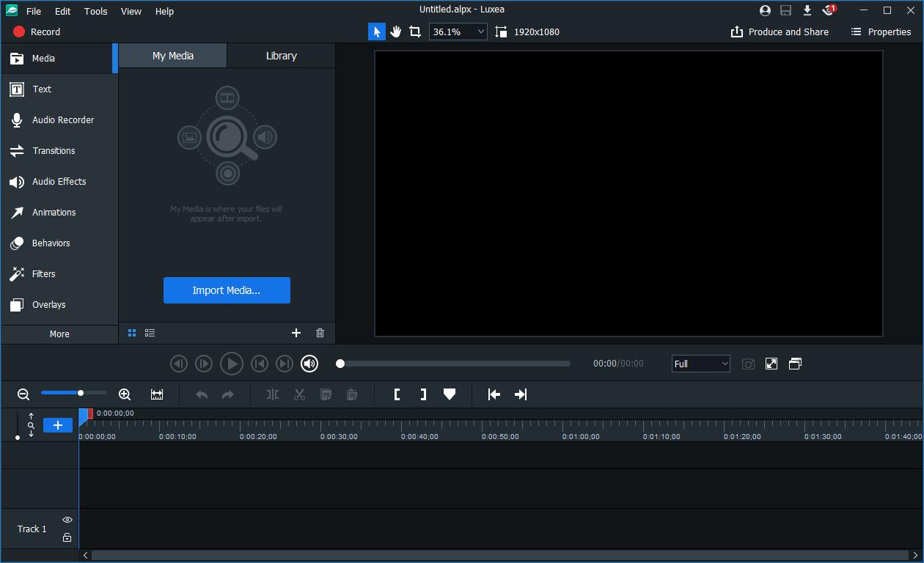Add a new track
The height and width of the screenshot is (563, 924).
(58, 425)
